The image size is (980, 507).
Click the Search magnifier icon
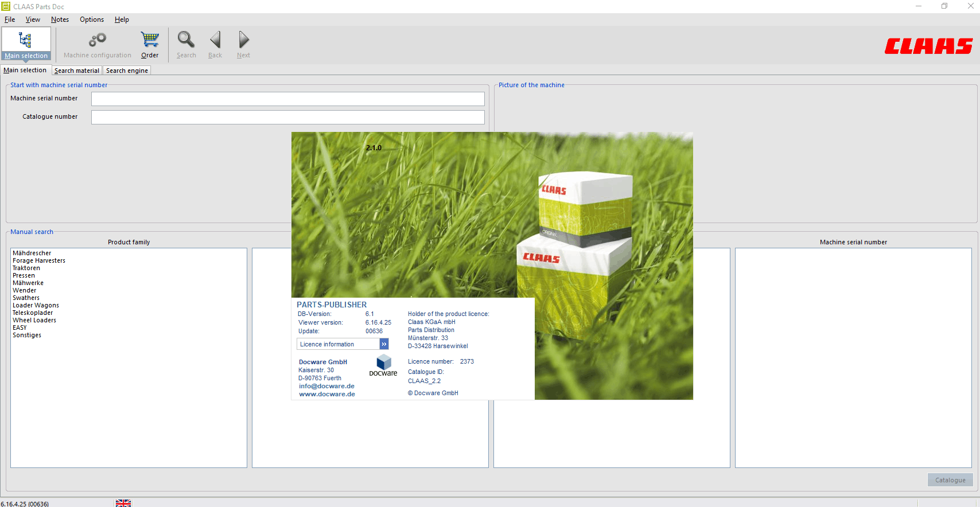[x=186, y=40]
